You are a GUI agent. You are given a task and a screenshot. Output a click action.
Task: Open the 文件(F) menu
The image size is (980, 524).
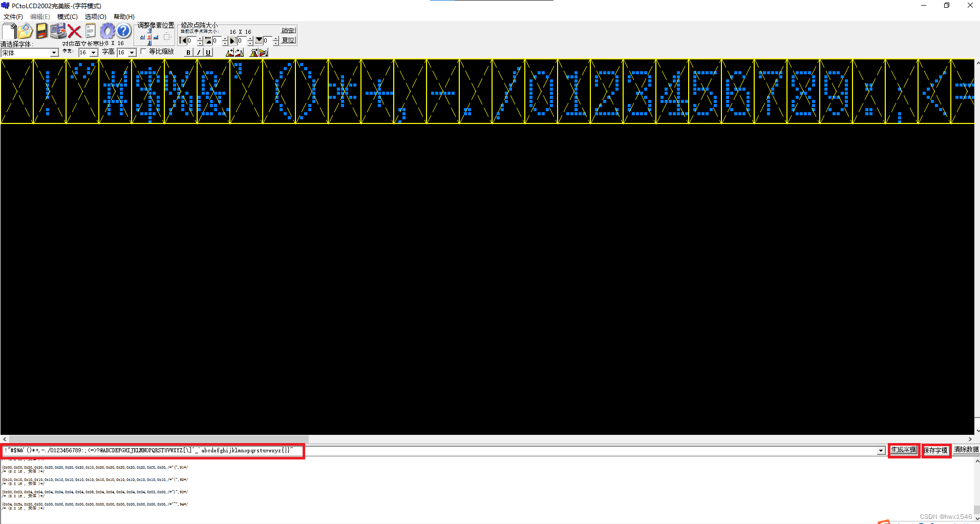coord(13,16)
